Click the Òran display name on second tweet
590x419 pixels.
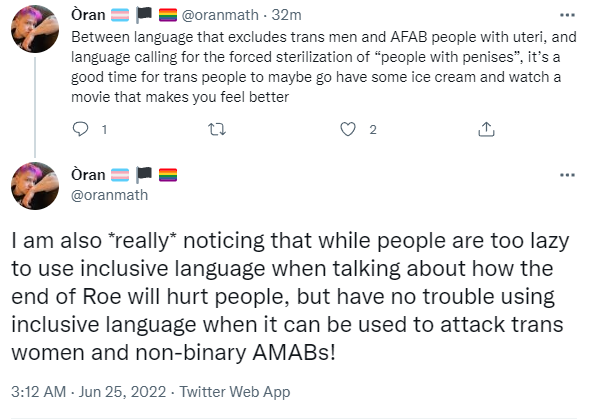tap(88, 175)
